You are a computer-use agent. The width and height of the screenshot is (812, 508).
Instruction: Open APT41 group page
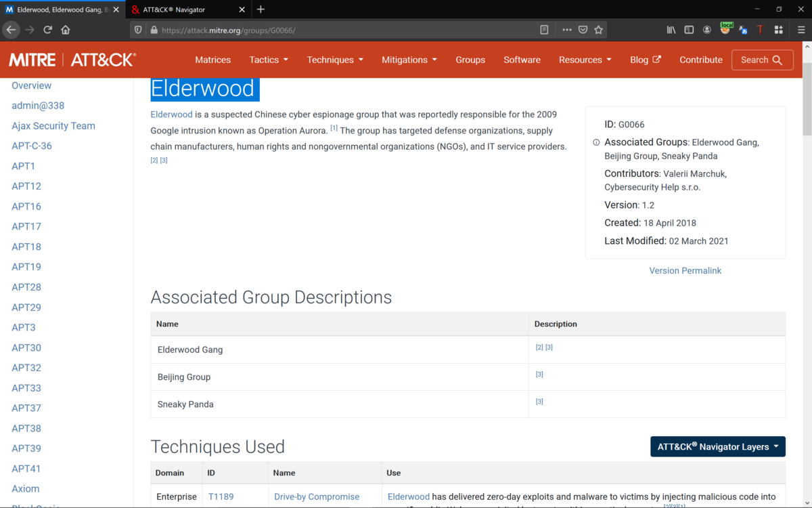tap(26, 468)
